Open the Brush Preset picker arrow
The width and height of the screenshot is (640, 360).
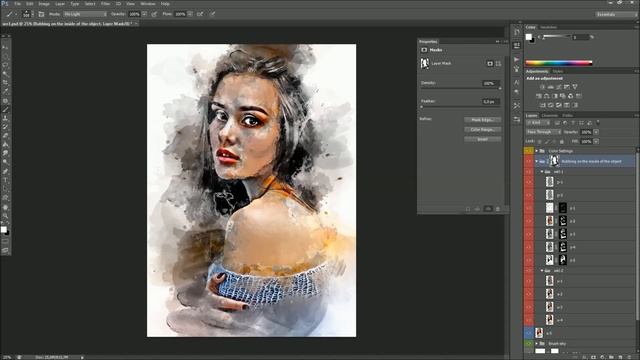(x=33, y=14)
